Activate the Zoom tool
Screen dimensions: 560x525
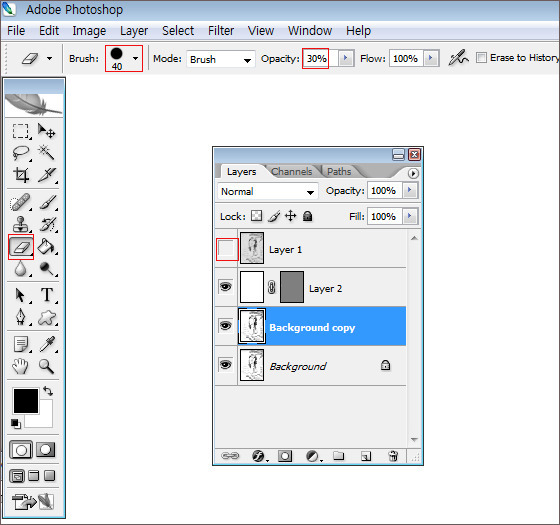pos(47,366)
